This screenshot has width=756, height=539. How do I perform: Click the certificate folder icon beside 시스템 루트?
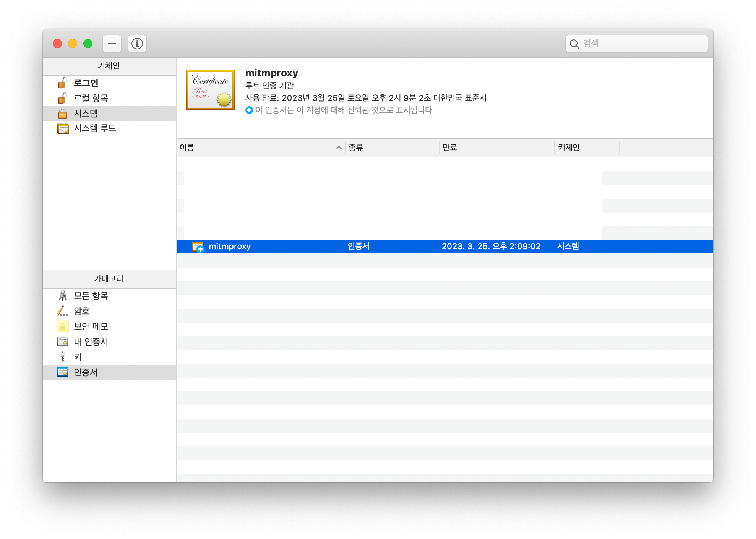[x=62, y=128]
